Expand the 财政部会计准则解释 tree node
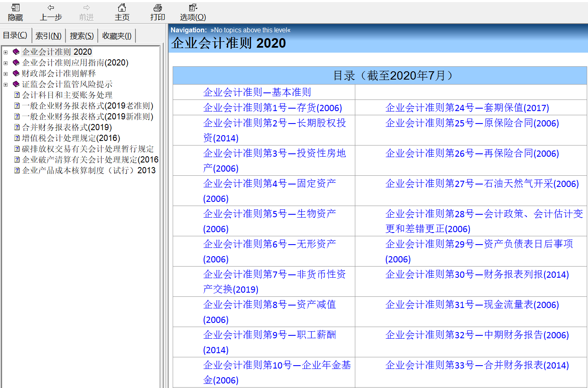This screenshot has height=388, width=588. point(5,74)
